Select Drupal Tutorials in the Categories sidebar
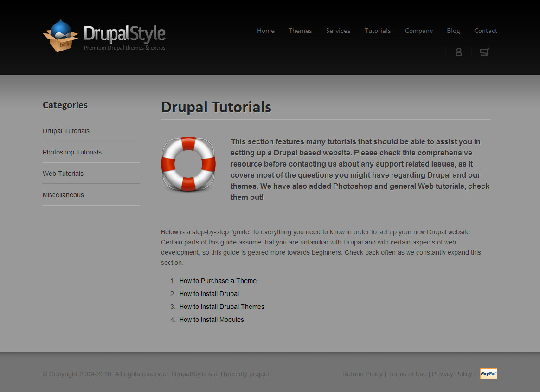The image size is (540, 392). coord(66,131)
